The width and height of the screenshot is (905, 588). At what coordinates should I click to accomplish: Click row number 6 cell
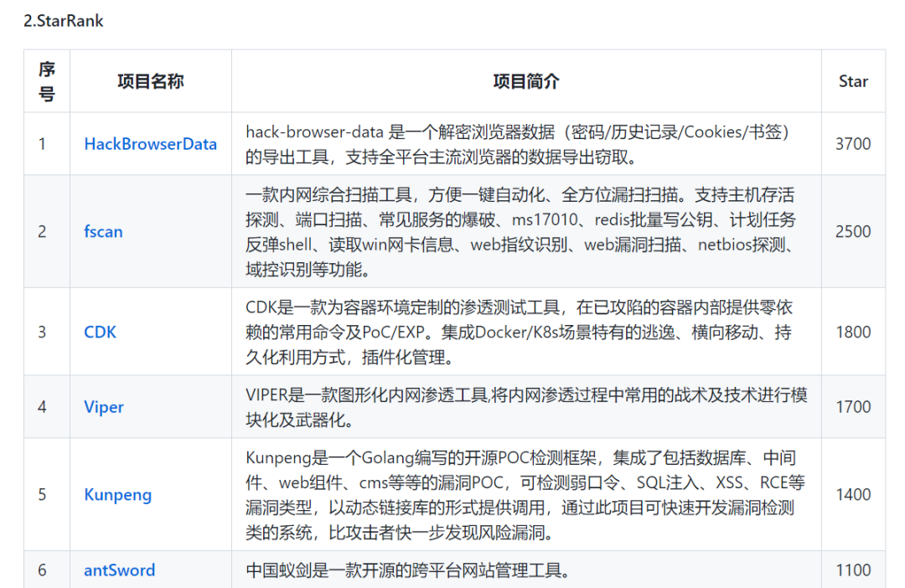pyautogui.click(x=47, y=570)
